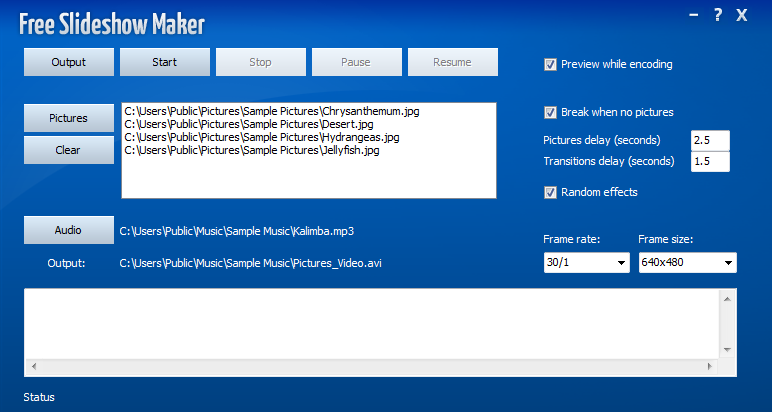Open the Frame rate dropdown
The image size is (772, 412).
[586, 263]
